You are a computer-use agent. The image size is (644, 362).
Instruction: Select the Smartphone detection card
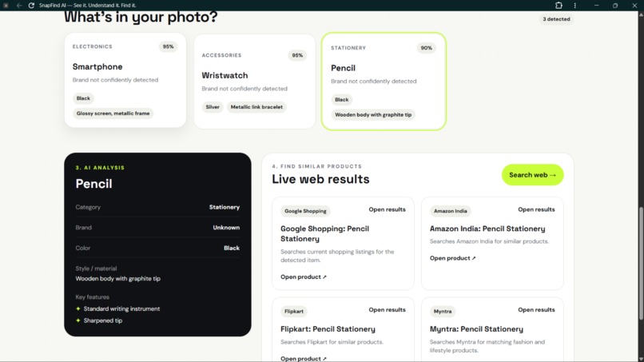[x=125, y=80]
